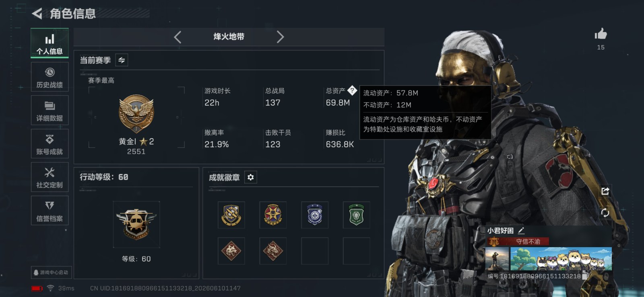Switch to next game mode with right chevron
The image size is (644, 297).
[280, 37]
